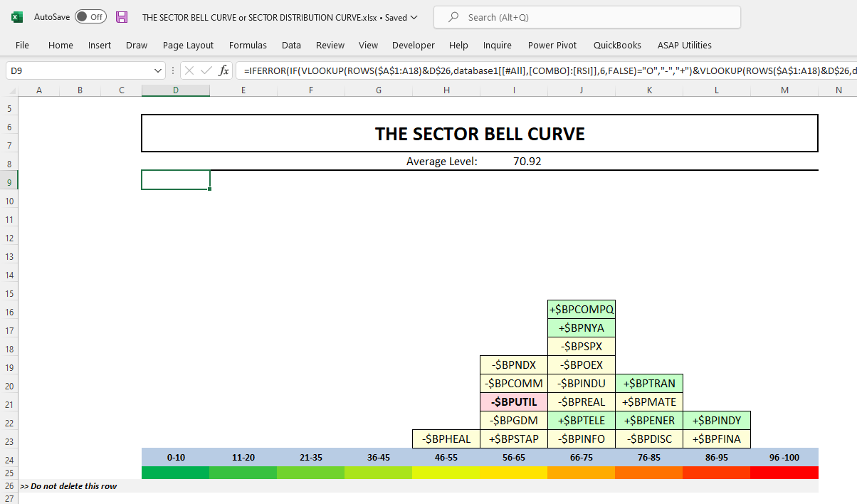Select the dark green 0-10 color cell
The image size is (857, 504).
pos(176,473)
